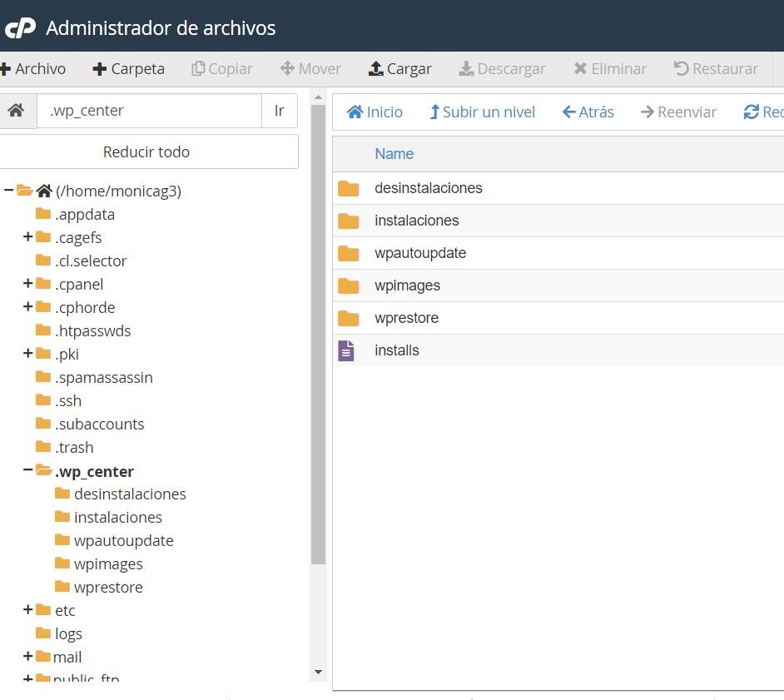784x700 pixels.
Task: Go to Inicio in the file pane
Action: 375,112
